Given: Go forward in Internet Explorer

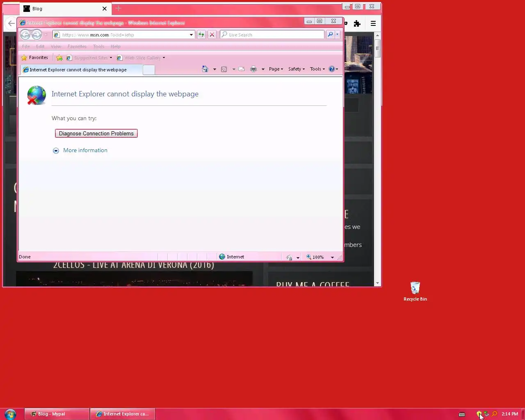Looking at the screenshot, I should pos(37,35).
